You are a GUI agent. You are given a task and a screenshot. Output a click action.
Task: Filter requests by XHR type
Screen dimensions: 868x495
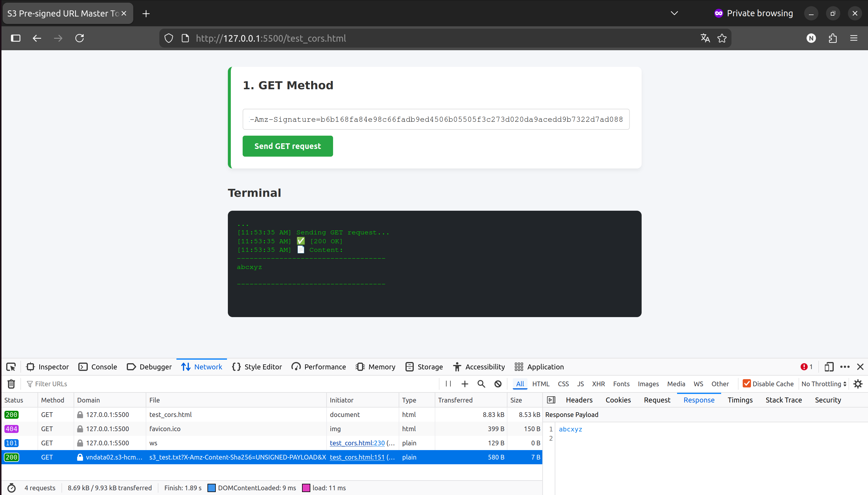click(598, 384)
